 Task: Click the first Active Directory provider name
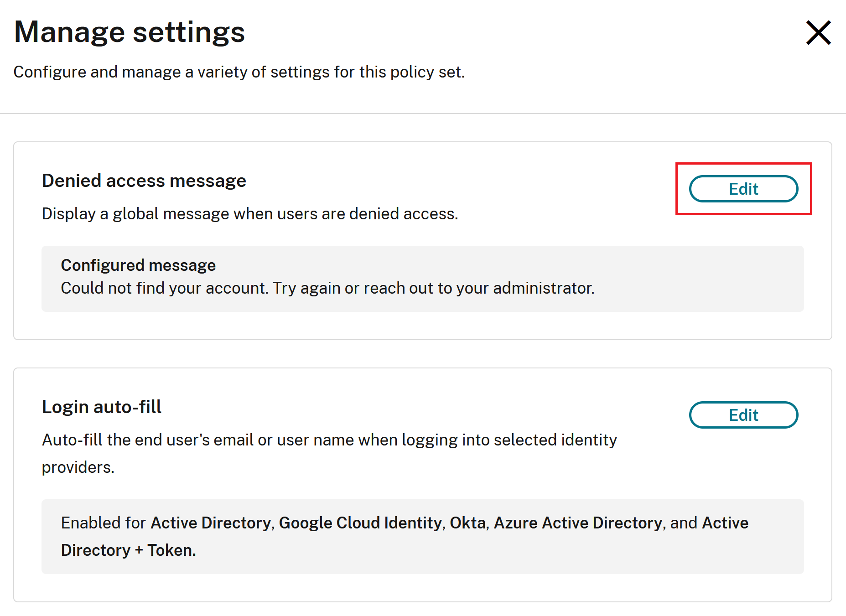click(x=211, y=523)
